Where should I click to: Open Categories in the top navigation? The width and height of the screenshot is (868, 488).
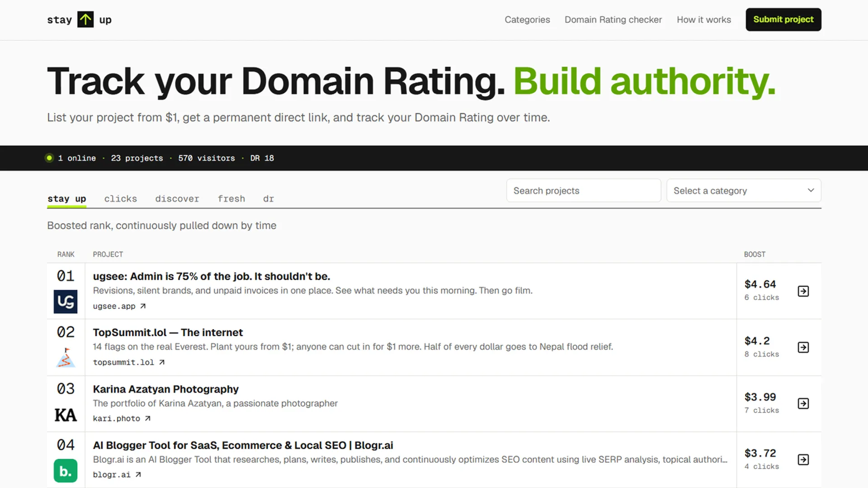[527, 19]
